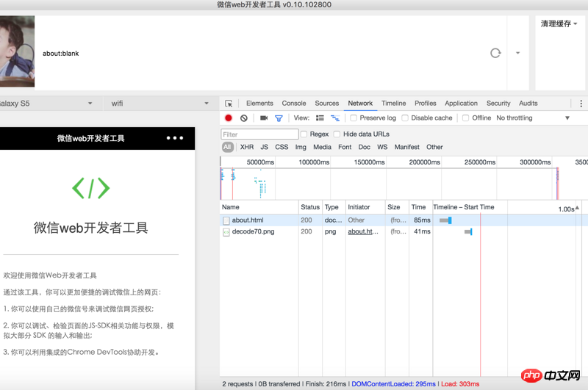Expand the wifi network type dropdown
The width and height of the screenshot is (588, 390).
click(x=159, y=104)
